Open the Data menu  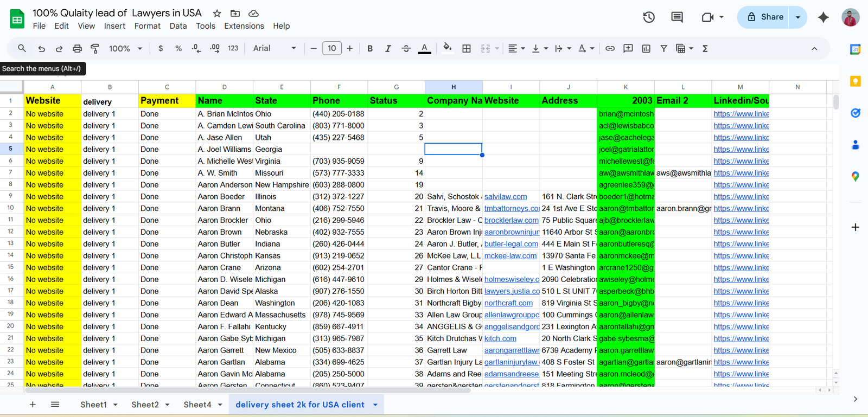pyautogui.click(x=178, y=26)
